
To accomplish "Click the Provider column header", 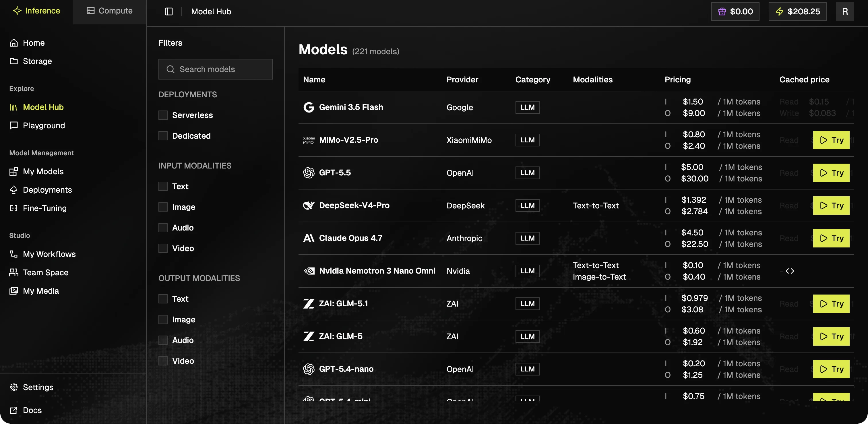I will click(462, 80).
